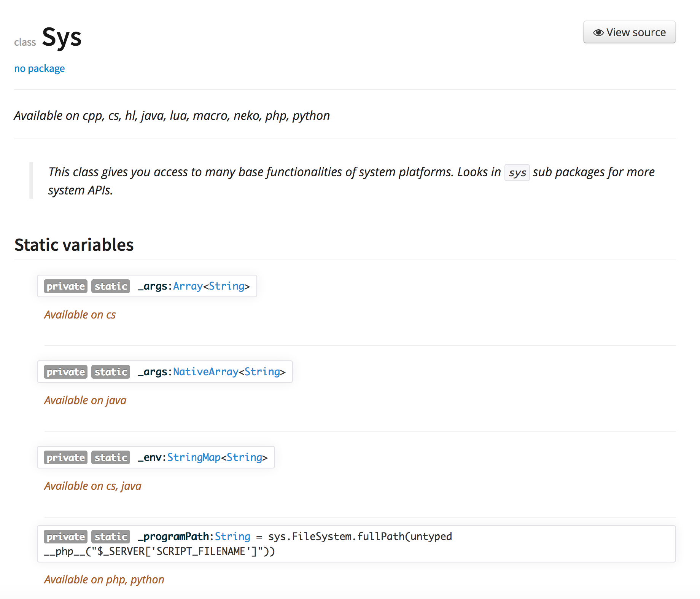Click String in the _args:Array signature
Screen dimensions: 700x599
tap(226, 286)
